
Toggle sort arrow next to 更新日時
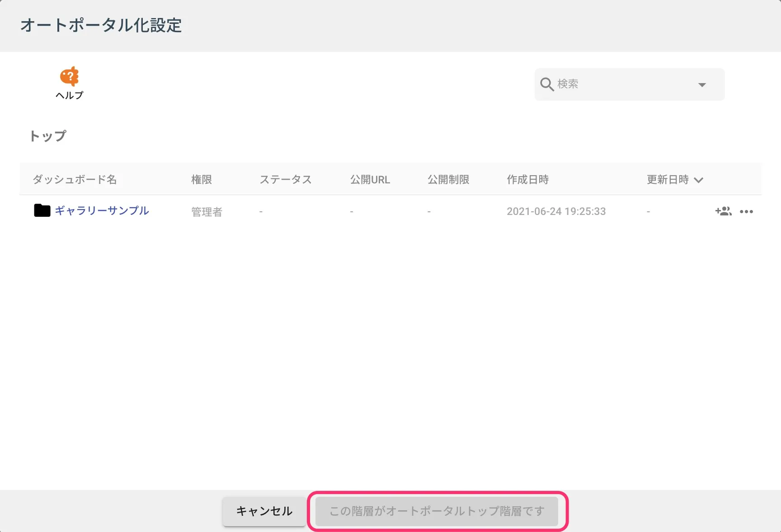698,180
